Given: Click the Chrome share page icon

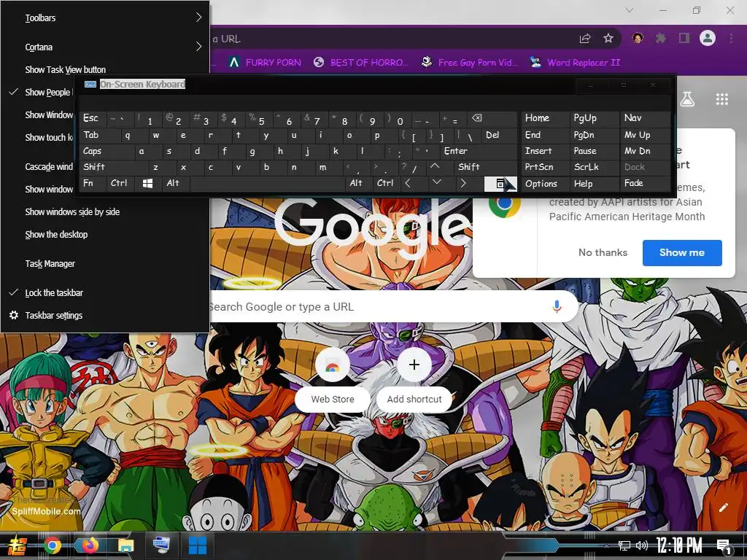Looking at the screenshot, I should tap(585, 39).
